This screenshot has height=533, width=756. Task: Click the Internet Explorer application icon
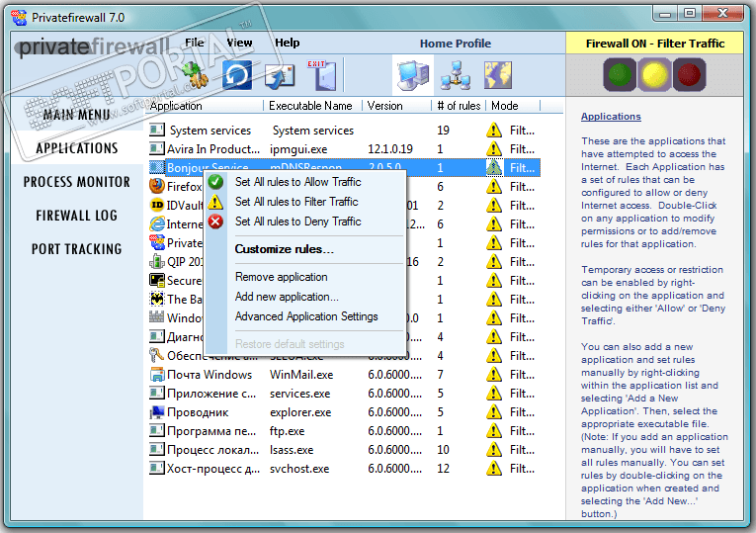pos(157,223)
